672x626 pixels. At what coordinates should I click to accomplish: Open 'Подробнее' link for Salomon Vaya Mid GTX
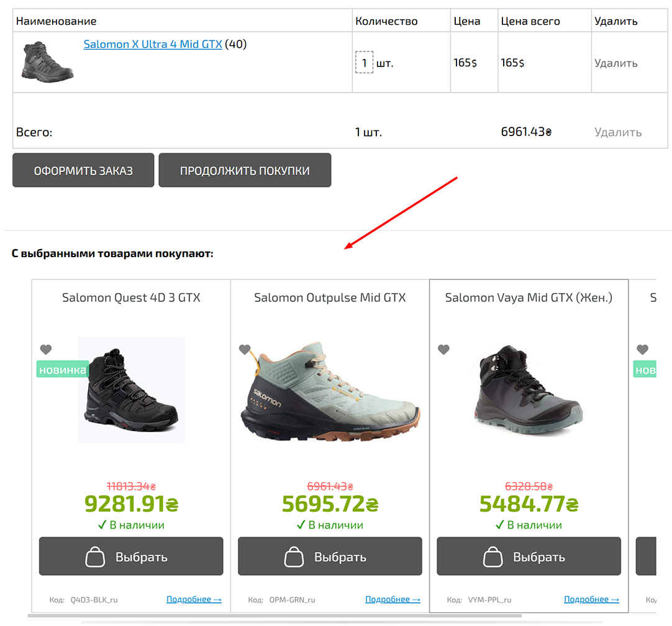pyautogui.click(x=591, y=599)
